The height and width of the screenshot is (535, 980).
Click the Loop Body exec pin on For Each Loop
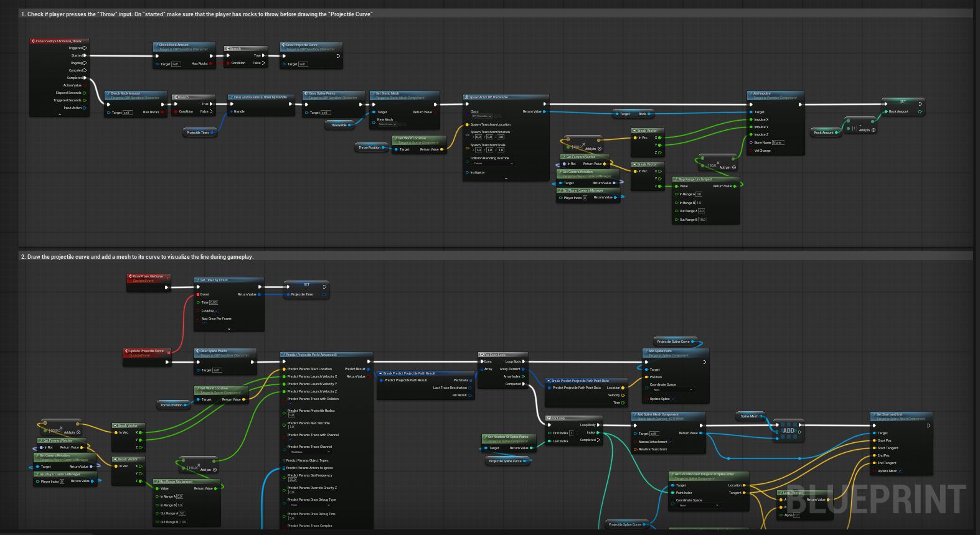(524, 361)
